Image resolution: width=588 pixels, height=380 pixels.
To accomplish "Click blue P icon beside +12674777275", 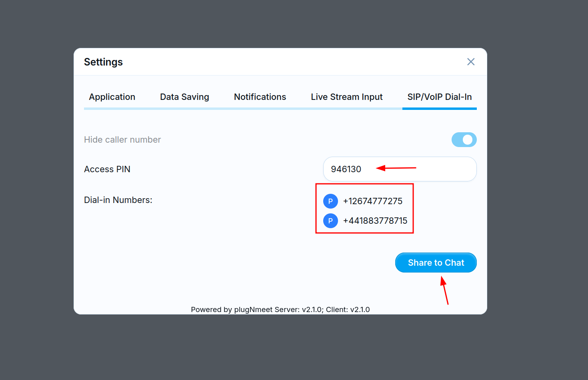I will [330, 201].
